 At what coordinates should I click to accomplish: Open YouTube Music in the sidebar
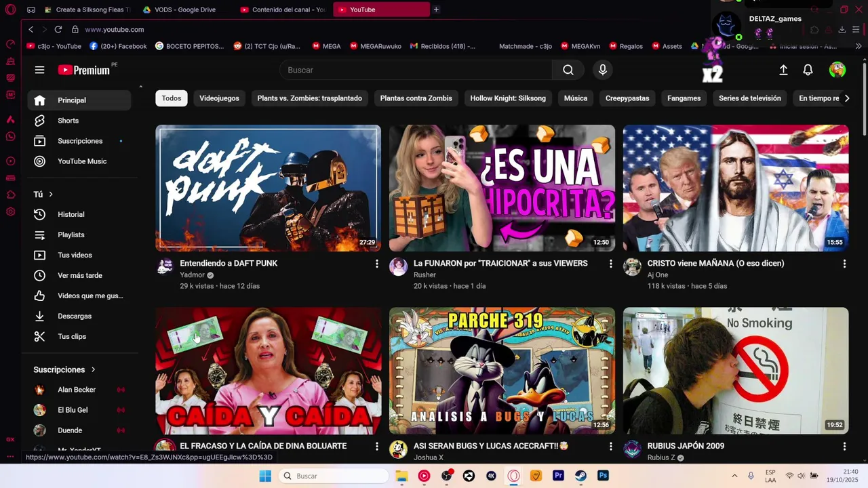coord(79,161)
